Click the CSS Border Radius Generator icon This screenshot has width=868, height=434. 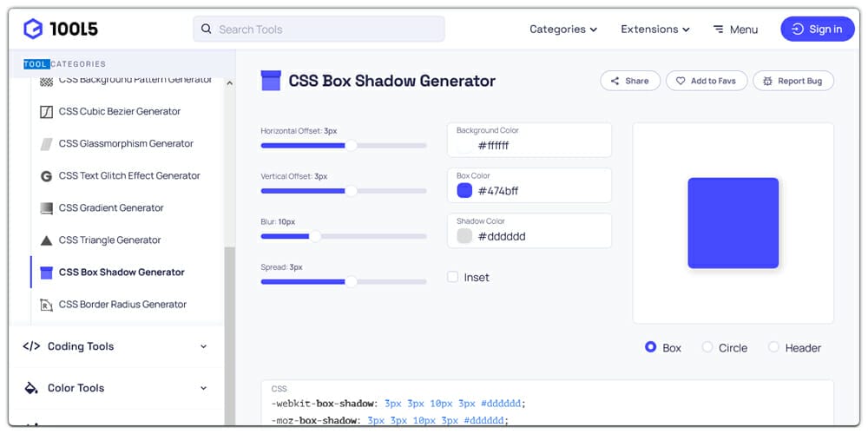(47, 305)
